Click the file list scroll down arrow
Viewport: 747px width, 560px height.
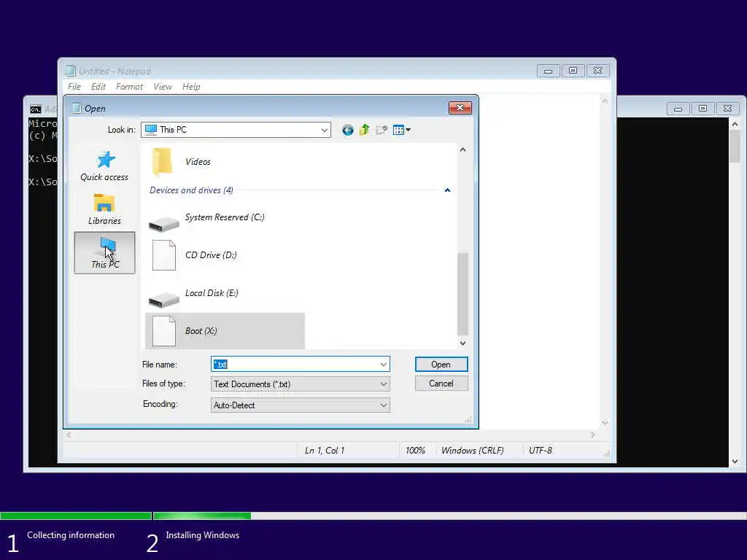click(462, 343)
